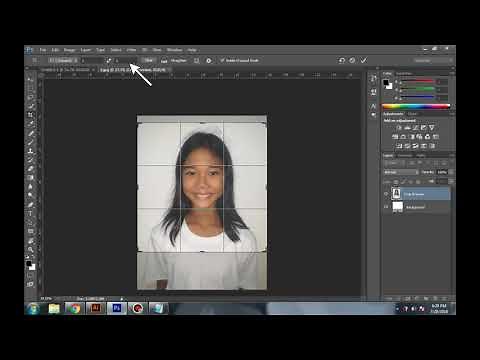Image resolution: width=480 pixels, height=360 pixels.
Task: Select the Background layer thumbnail
Action: point(397,207)
